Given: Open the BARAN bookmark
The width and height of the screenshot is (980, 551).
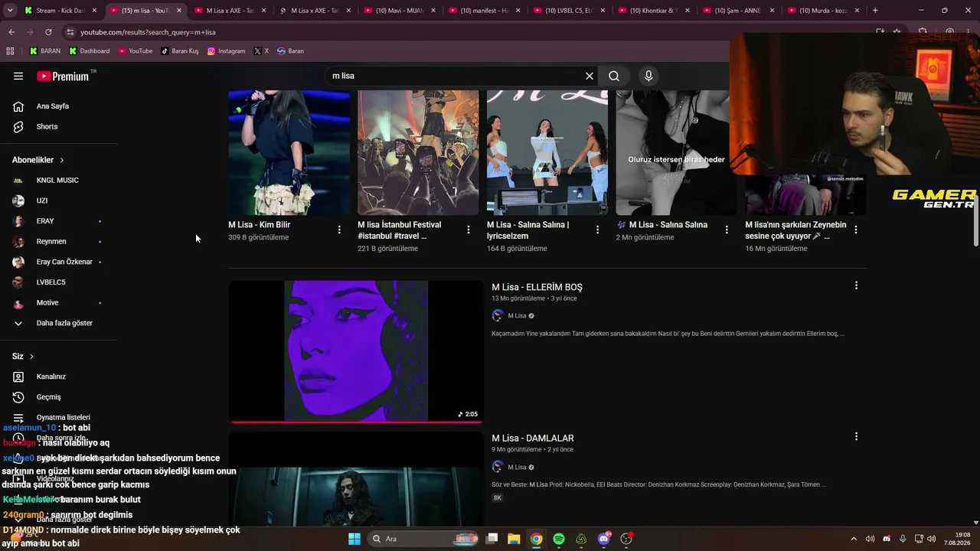Looking at the screenshot, I should 45,51.
